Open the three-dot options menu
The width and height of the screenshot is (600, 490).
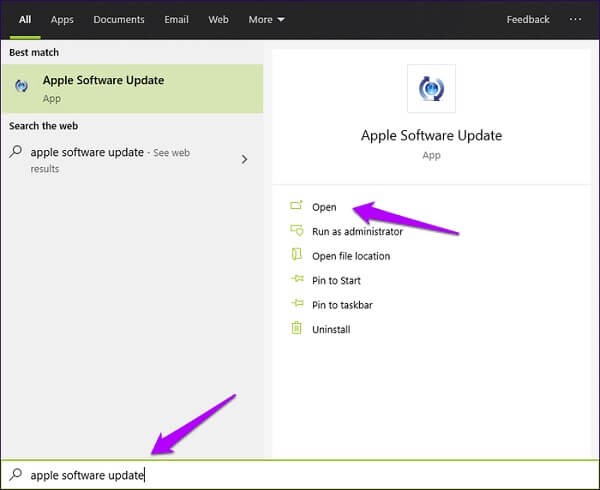575,19
